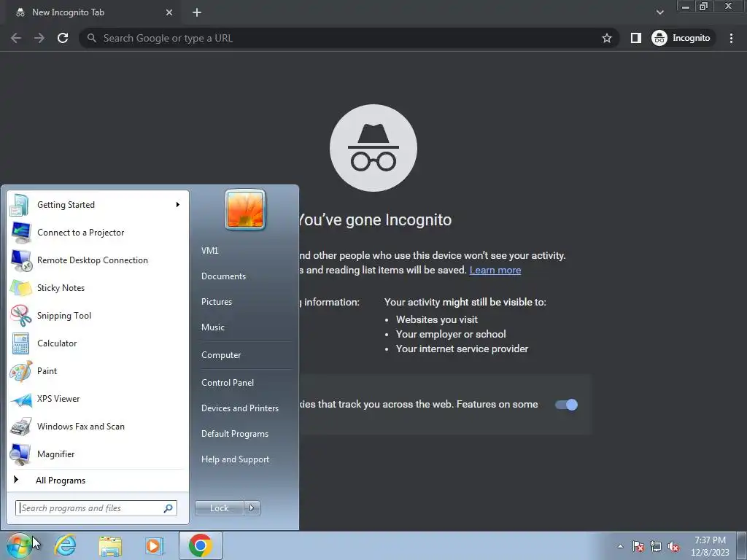Go forward in Chrome

39,38
